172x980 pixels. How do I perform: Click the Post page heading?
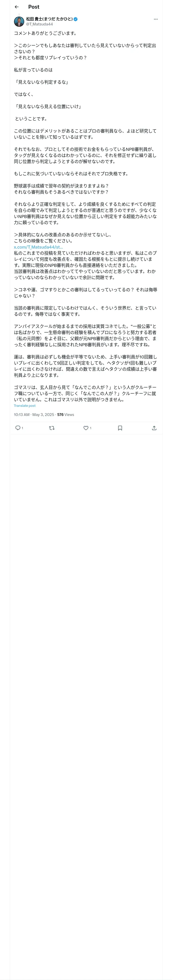pos(34,7)
